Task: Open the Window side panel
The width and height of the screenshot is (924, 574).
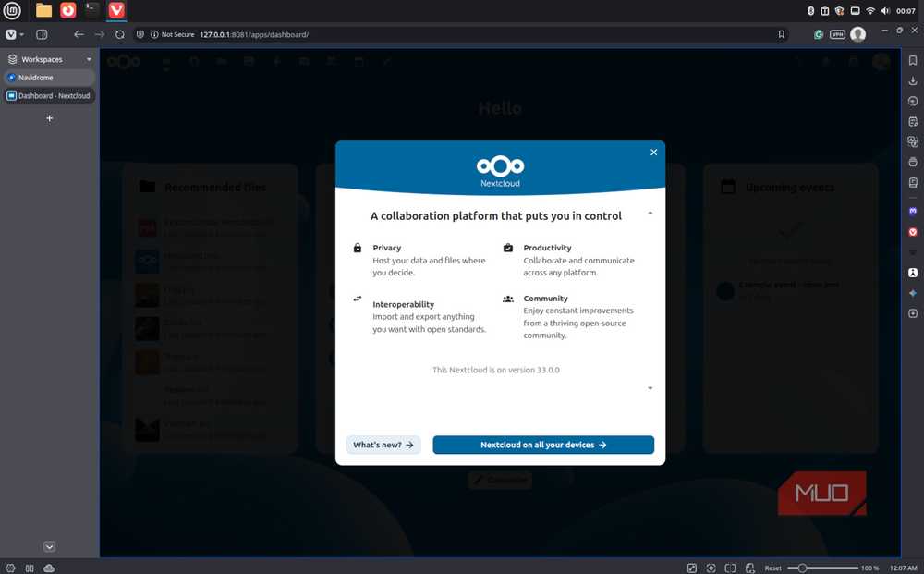Action: point(913,162)
